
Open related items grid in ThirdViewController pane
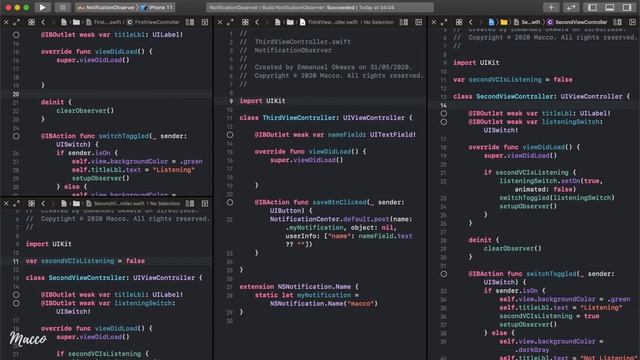click(245, 22)
